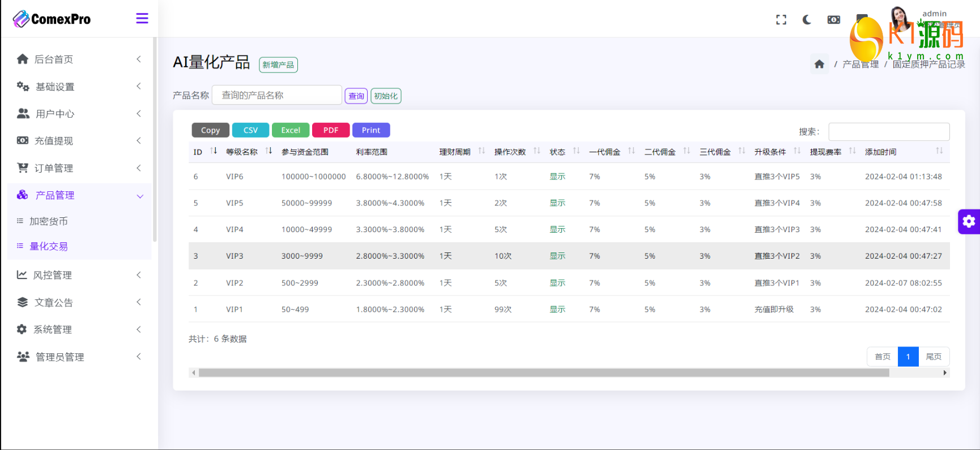Open the floating settings gear panel
Viewport: 980px width, 450px height.
click(x=969, y=221)
